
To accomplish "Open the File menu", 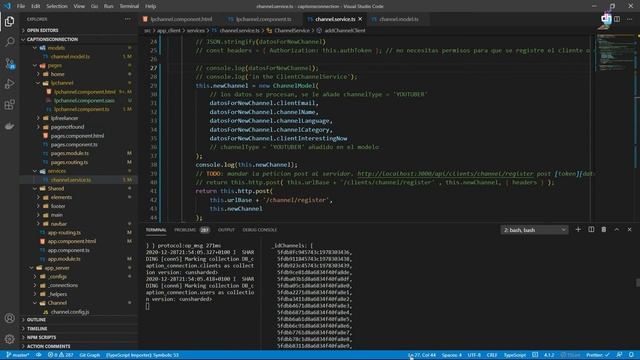I will [x=21, y=6].
